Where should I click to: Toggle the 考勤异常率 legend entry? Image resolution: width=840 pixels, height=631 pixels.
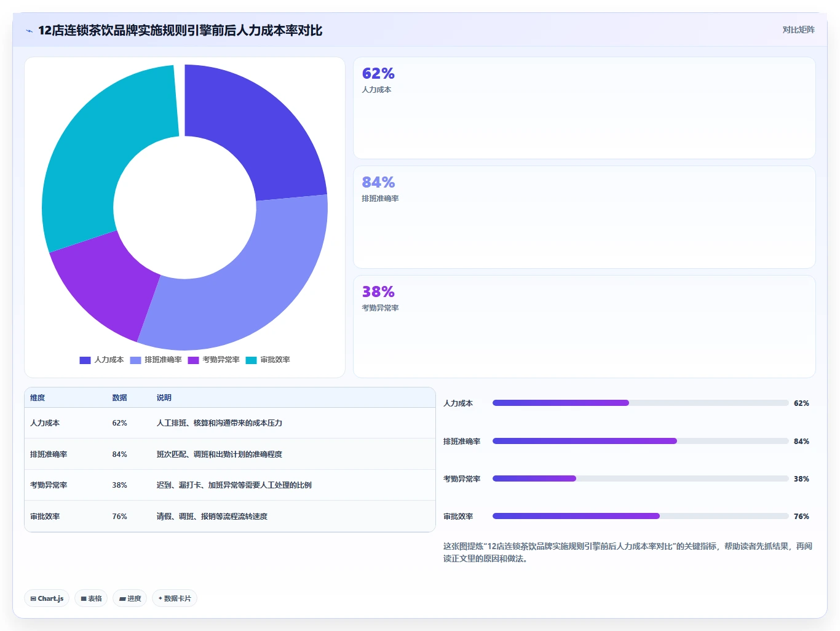(x=213, y=360)
